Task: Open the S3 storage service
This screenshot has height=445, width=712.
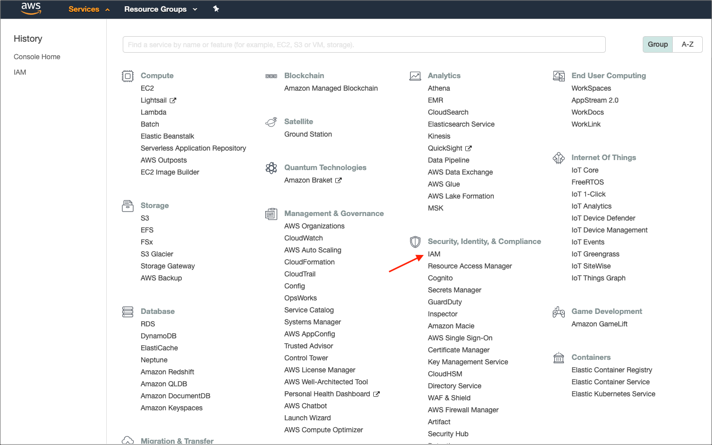Action: [145, 218]
